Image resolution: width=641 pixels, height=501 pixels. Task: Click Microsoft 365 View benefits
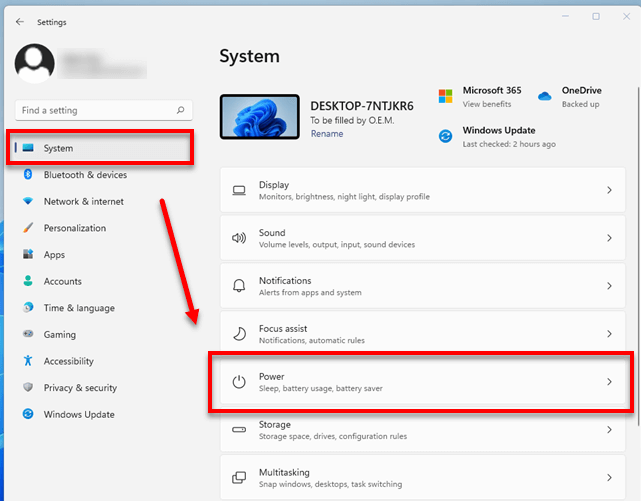point(486,104)
